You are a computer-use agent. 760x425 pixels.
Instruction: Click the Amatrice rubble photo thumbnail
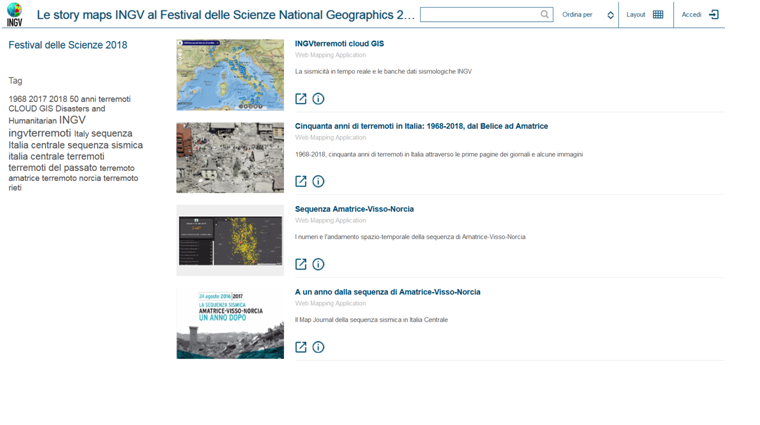pos(230,157)
